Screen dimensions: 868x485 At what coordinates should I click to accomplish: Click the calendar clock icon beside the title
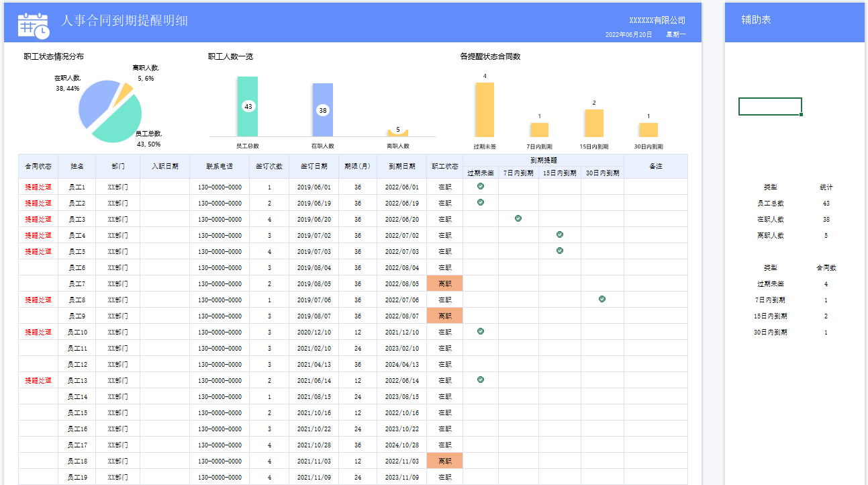point(33,25)
